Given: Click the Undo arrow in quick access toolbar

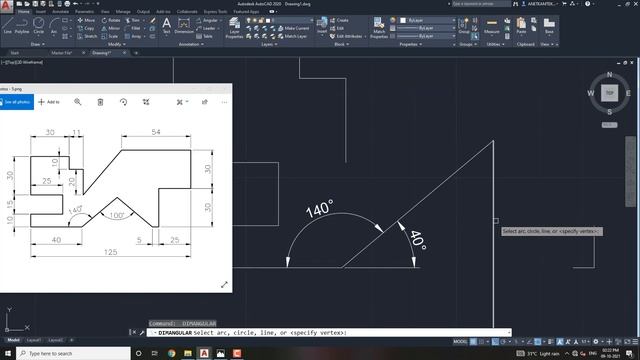Looking at the screenshot, I should tap(75, 4).
